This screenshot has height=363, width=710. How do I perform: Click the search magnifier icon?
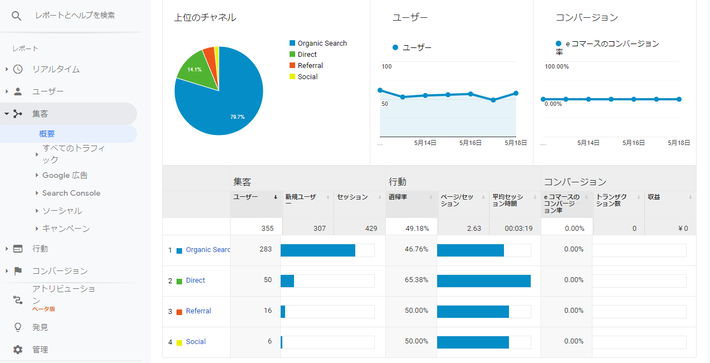pos(16,16)
